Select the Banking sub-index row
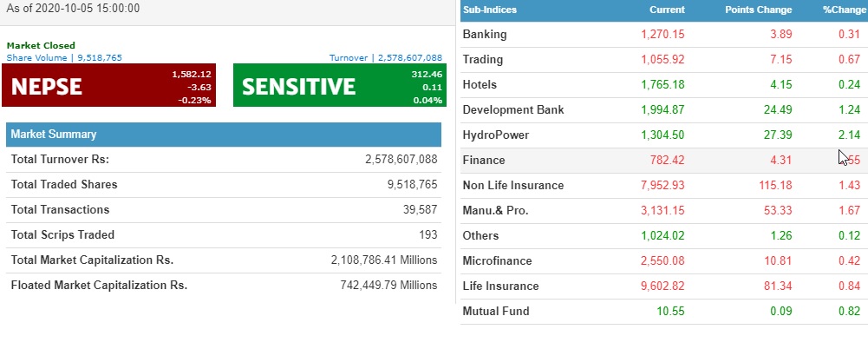The image size is (868, 349). pyautogui.click(x=663, y=35)
